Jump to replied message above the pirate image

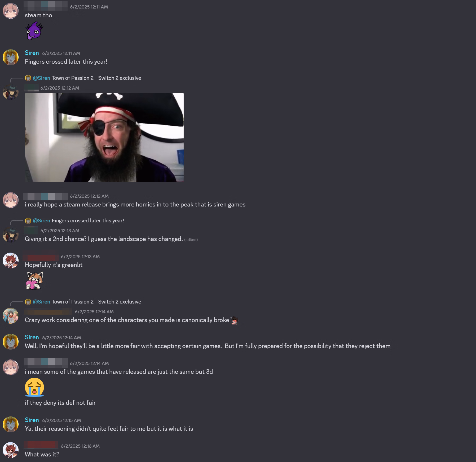[x=96, y=78]
